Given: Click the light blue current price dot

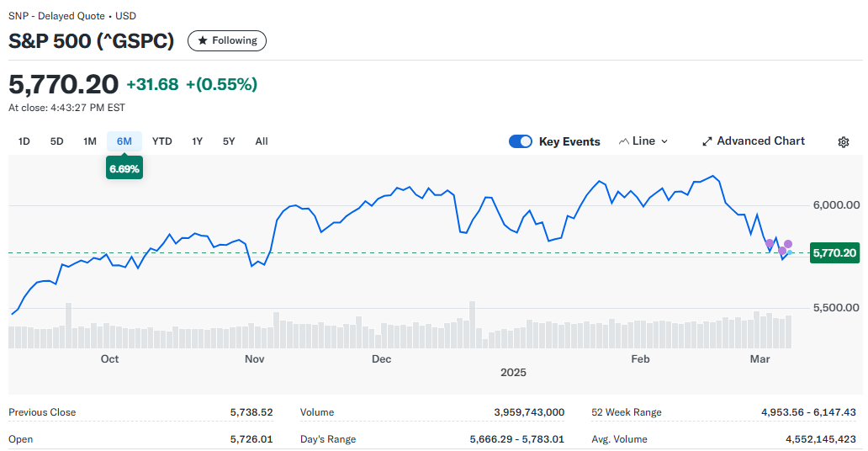Looking at the screenshot, I should tap(790, 252).
